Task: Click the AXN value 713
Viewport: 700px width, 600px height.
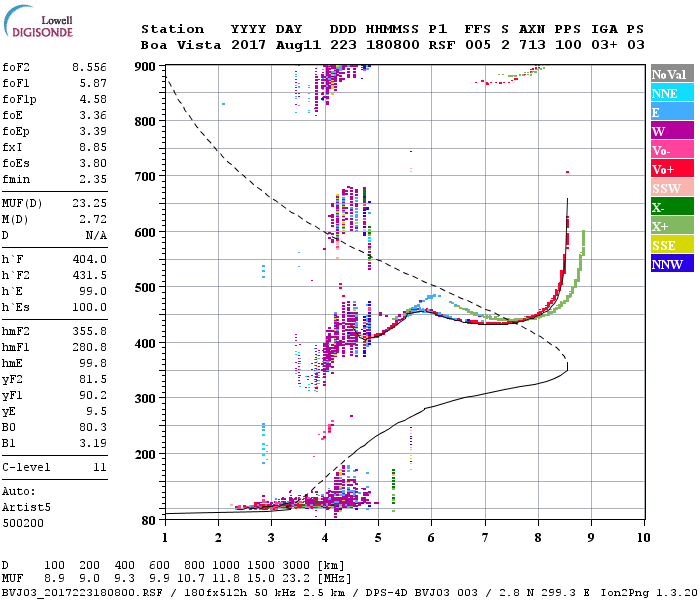Action: coord(532,45)
